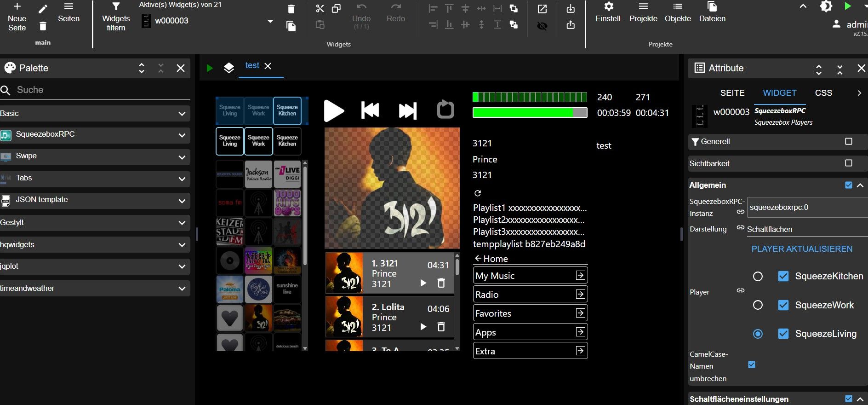Screen dimensions: 868x405
Task: Uncheck the SqueezeLiving player checkbox
Action: pyautogui.click(x=783, y=334)
